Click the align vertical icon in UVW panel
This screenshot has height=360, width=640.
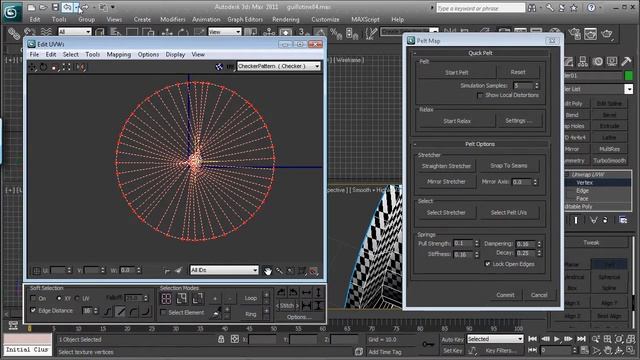point(318,293)
